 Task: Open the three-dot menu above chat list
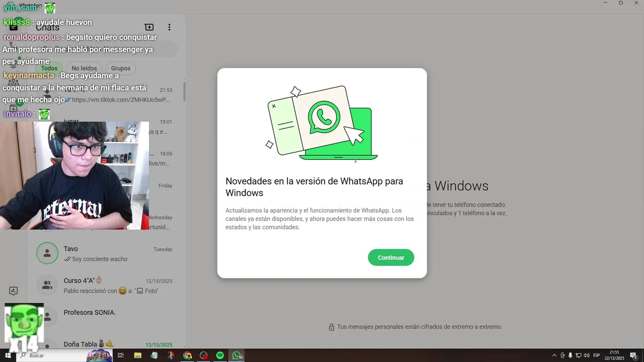click(170, 27)
